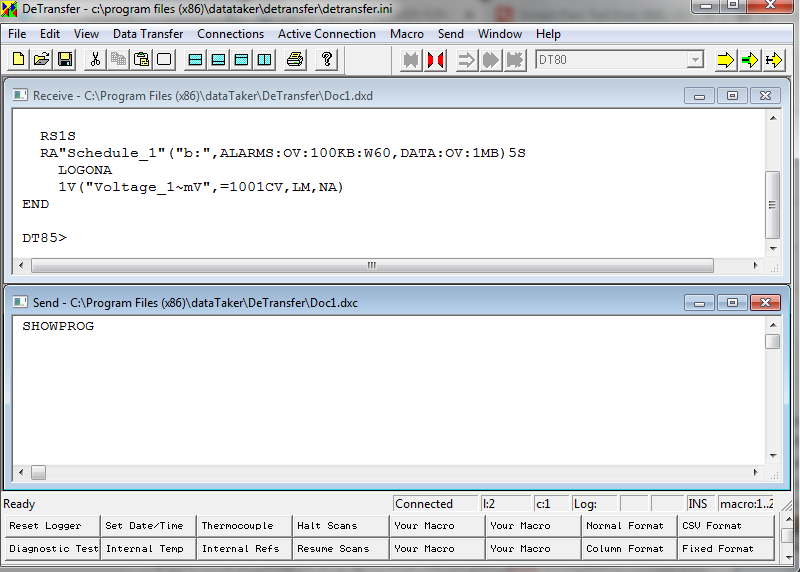Click the Print icon in the toolbar
The image size is (800, 572).
295,60
